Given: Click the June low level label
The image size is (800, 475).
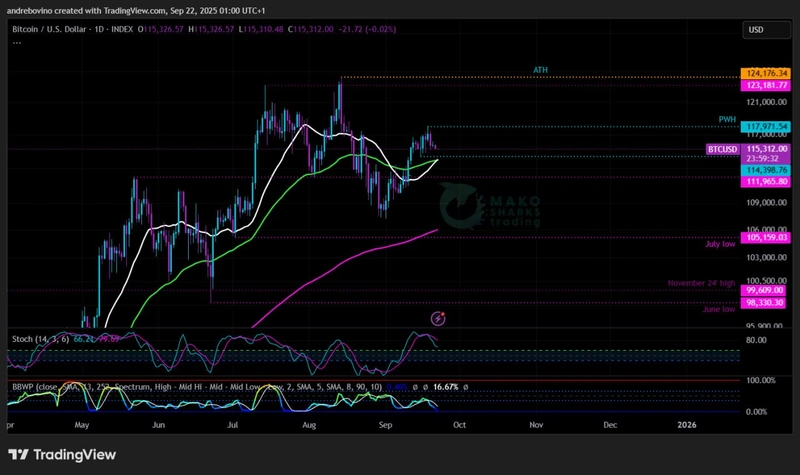Looking at the screenshot, I should [x=720, y=309].
